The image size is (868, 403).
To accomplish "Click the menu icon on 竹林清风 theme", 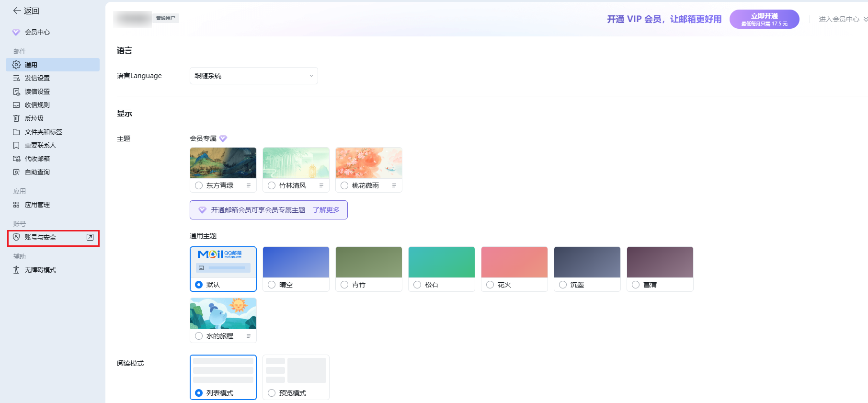I will coord(321,185).
